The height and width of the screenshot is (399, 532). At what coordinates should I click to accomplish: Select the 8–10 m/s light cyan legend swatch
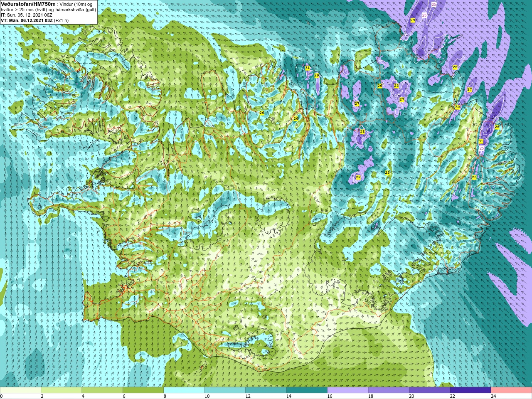coord(184,390)
